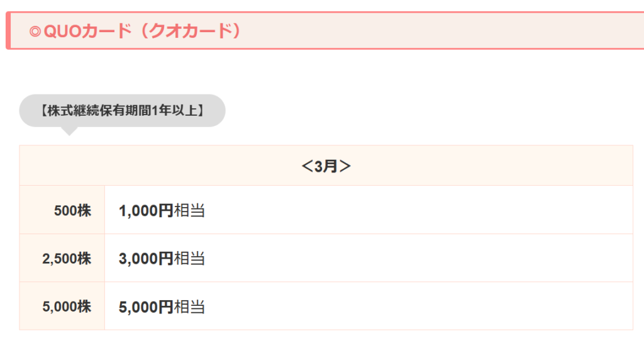Image resolution: width=644 pixels, height=338 pixels.
Task: Click 相当 text in the 2,500株 row
Action: [x=189, y=259]
